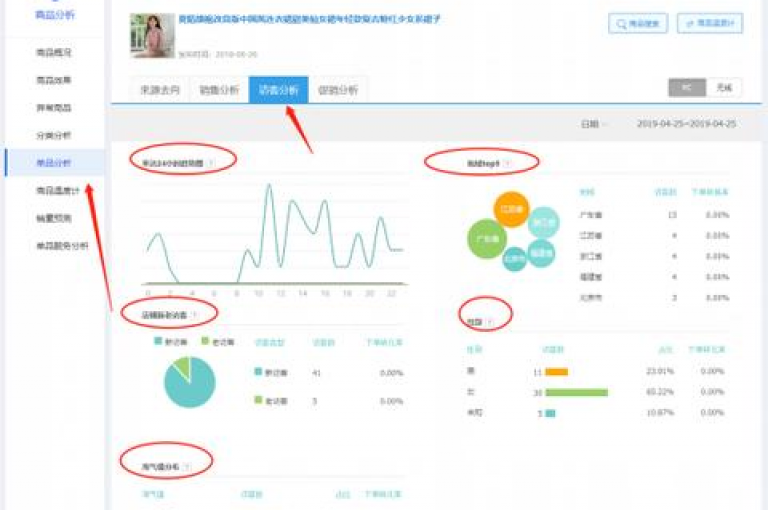Viewport: 768px width, 510px height.
Task: Switch to the 销售分析 tab
Action: click(219, 90)
